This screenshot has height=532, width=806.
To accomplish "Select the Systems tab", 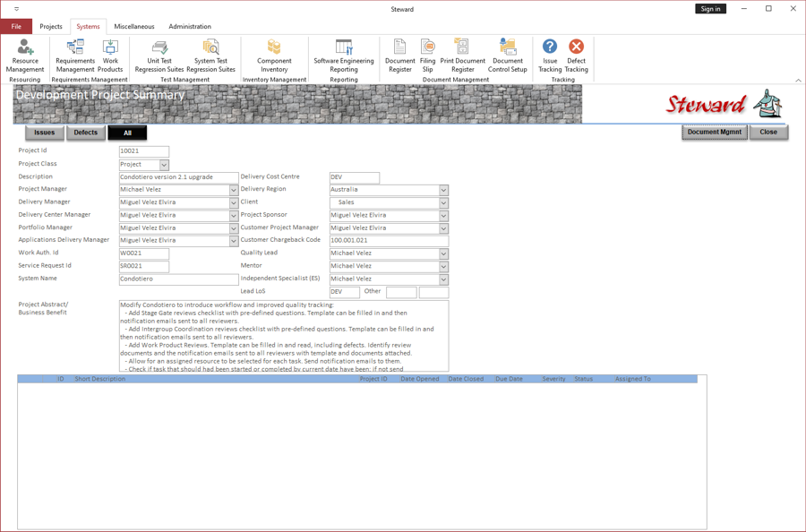I will tap(88, 26).
